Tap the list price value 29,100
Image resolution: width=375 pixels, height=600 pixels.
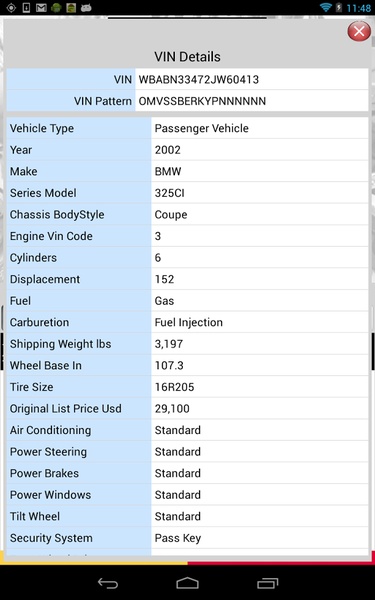click(x=172, y=409)
